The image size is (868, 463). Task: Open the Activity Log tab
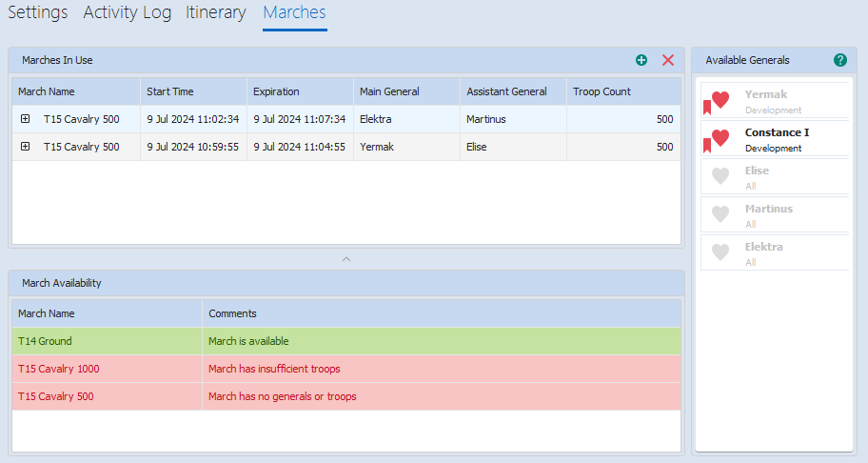coord(128,13)
